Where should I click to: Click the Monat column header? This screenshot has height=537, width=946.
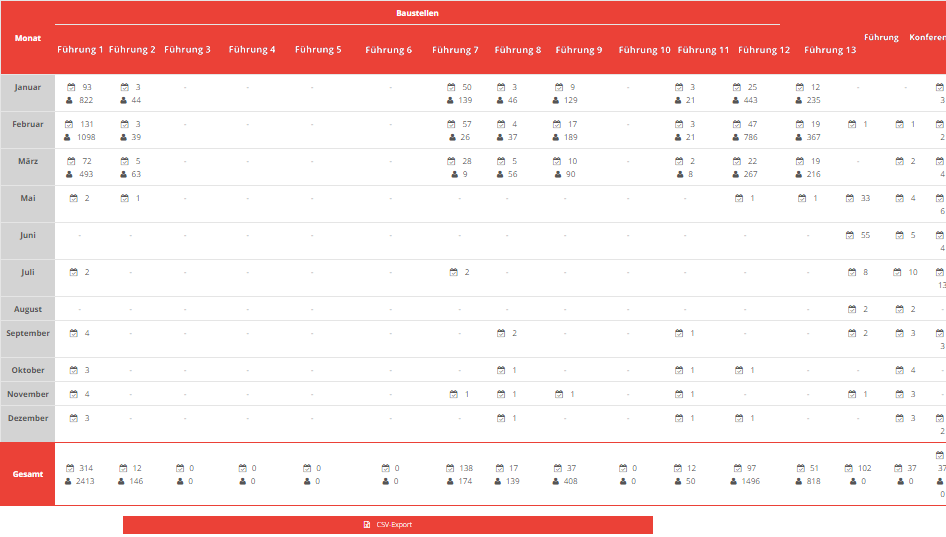(28, 38)
